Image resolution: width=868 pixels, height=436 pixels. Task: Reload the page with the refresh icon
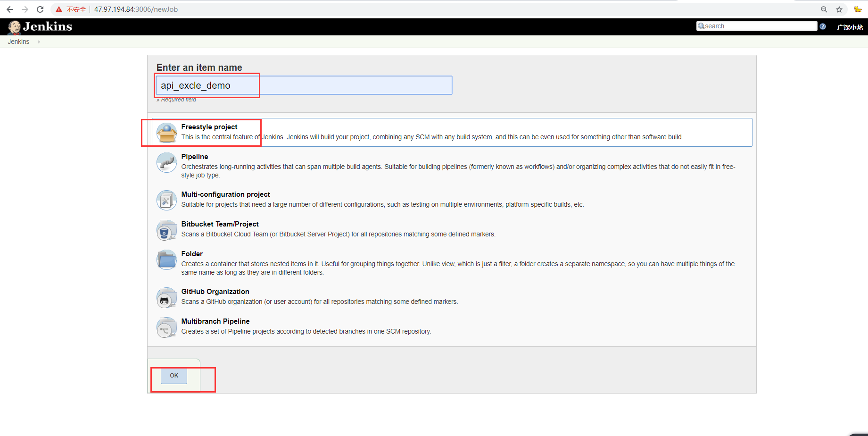tap(40, 9)
